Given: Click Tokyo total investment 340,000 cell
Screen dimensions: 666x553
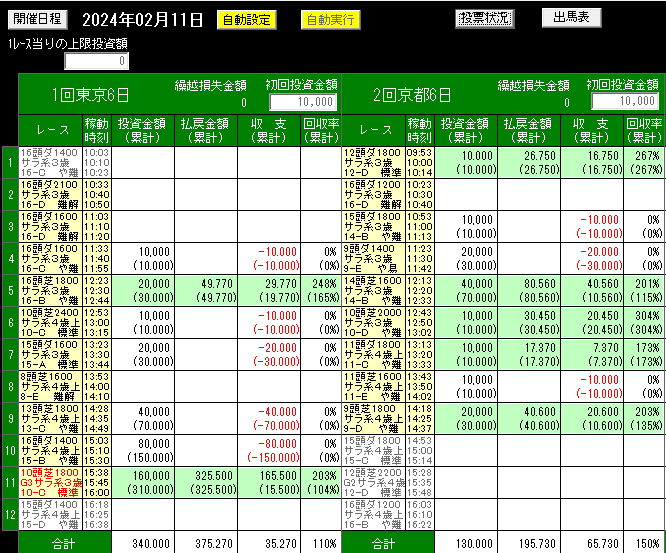Looking at the screenshot, I should [144, 544].
